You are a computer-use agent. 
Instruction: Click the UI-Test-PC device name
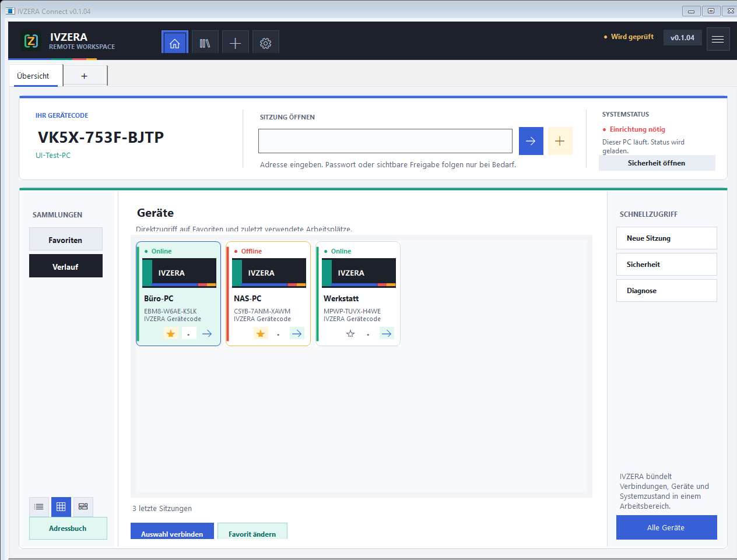53,156
